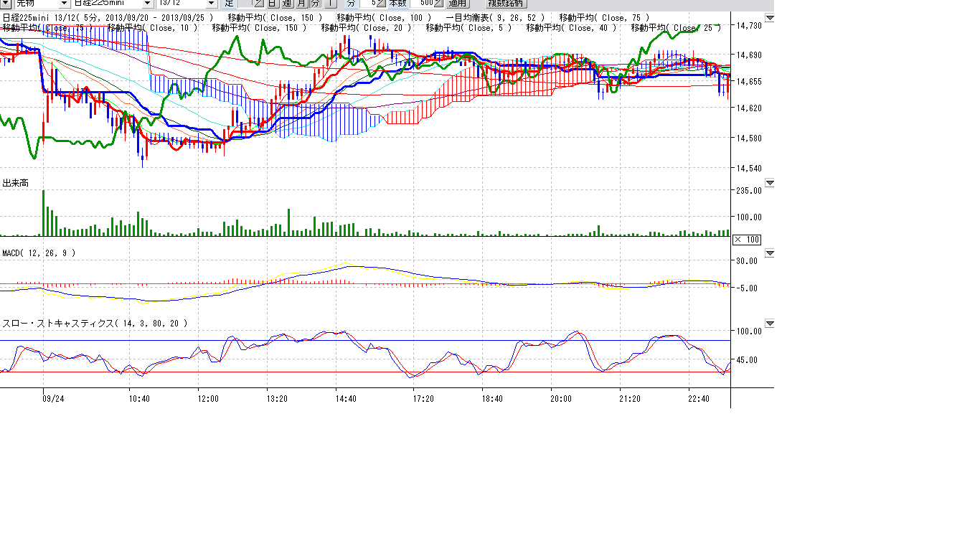Select the 日 daily timeframe button

coord(273,4)
